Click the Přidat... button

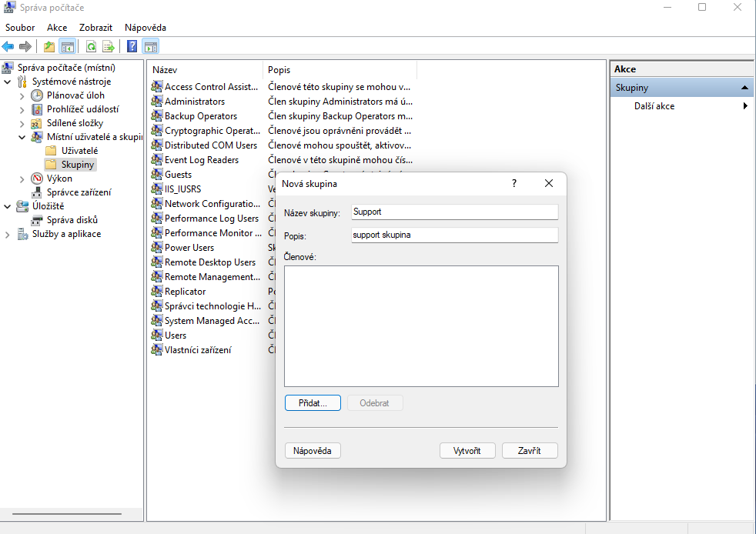point(313,403)
